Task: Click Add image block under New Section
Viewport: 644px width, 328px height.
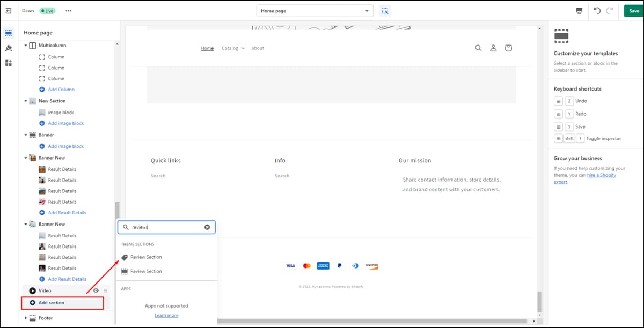Action: point(66,123)
